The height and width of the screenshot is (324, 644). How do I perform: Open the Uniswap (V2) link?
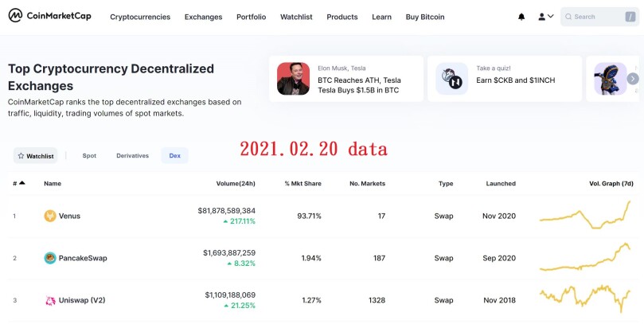pos(82,300)
